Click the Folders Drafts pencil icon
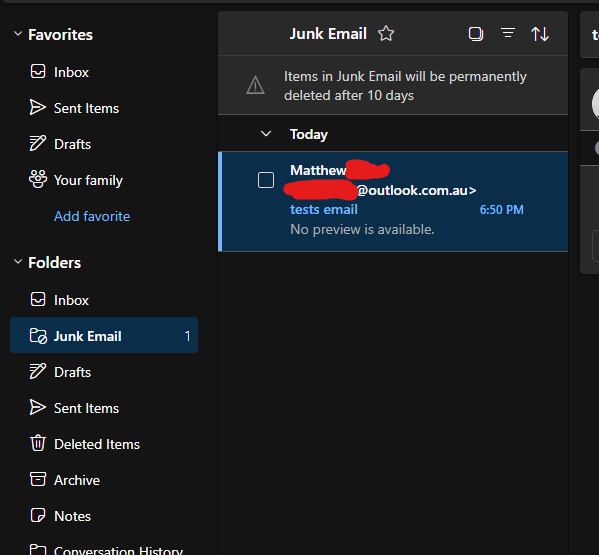 (x=38, y=371)
